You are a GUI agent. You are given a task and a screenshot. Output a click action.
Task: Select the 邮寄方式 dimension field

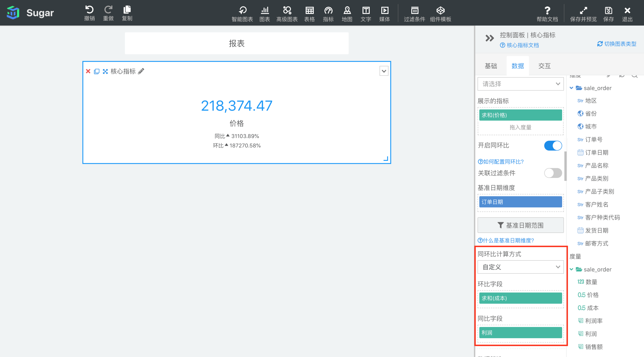pos(593,243)
